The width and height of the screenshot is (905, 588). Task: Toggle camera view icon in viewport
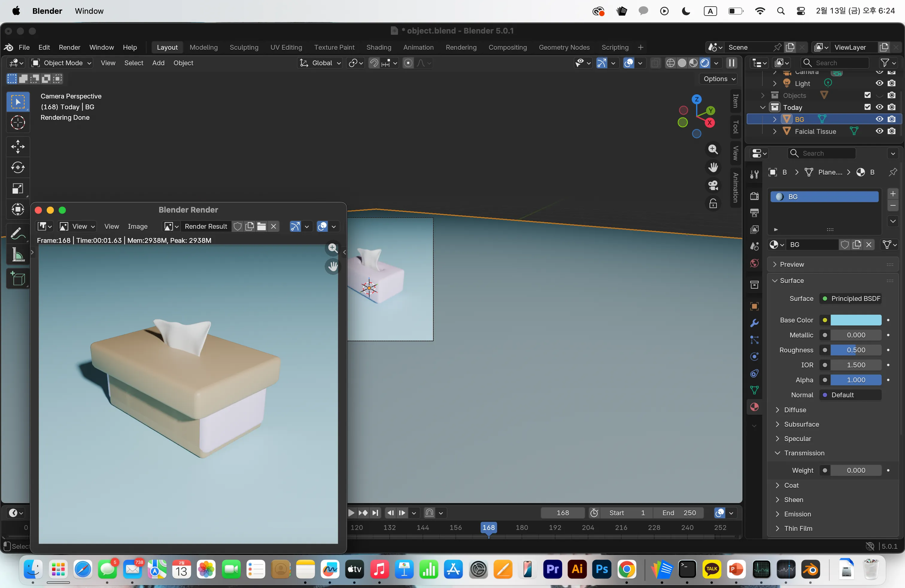[713, 186]
